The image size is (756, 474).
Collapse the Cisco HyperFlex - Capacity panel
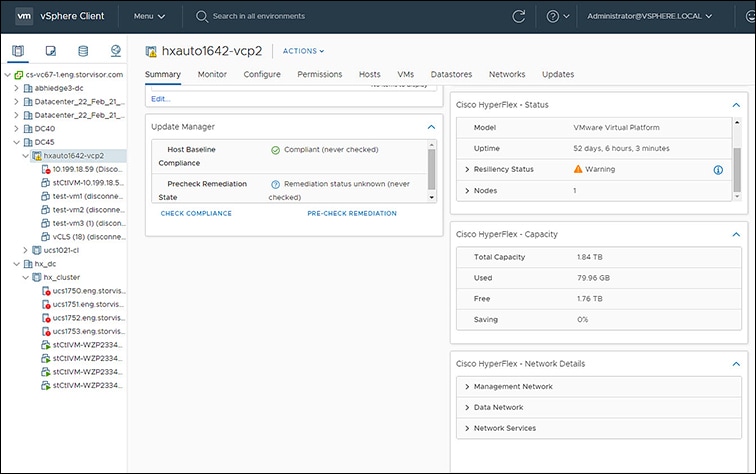736,234
